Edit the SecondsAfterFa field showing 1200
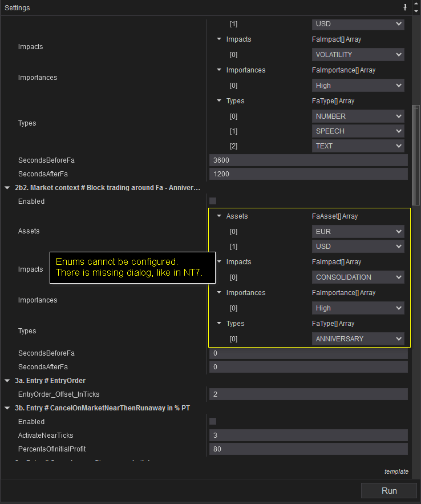The image size is (421, 504). 308,174
